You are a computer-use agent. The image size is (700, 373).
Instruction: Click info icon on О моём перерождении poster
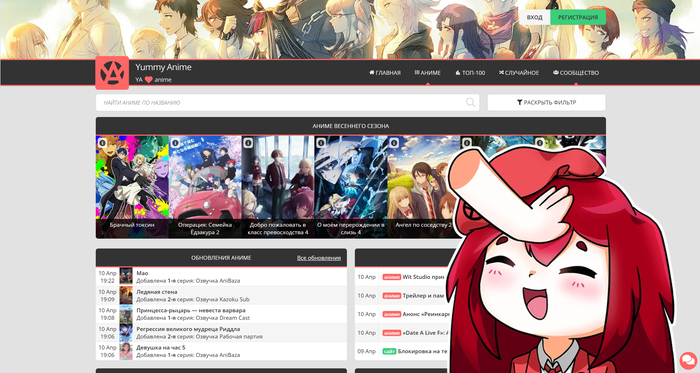[321, 143]
